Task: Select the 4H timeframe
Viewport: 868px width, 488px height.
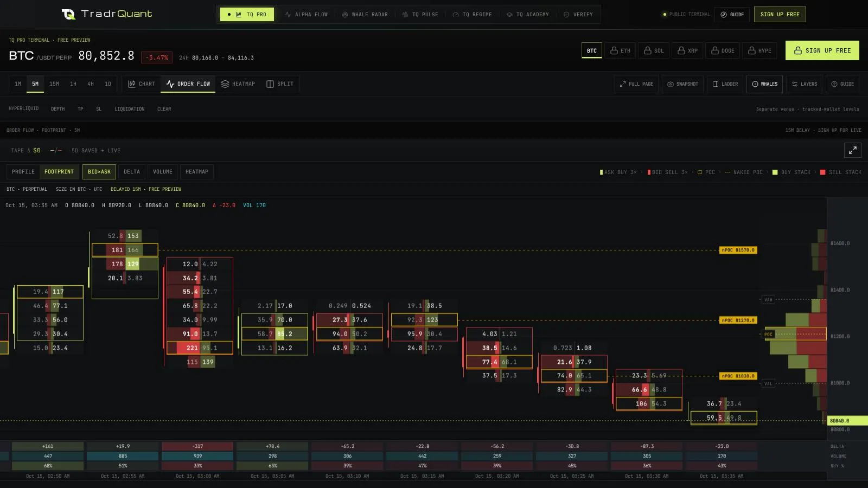Action: (x=91, y=84)
